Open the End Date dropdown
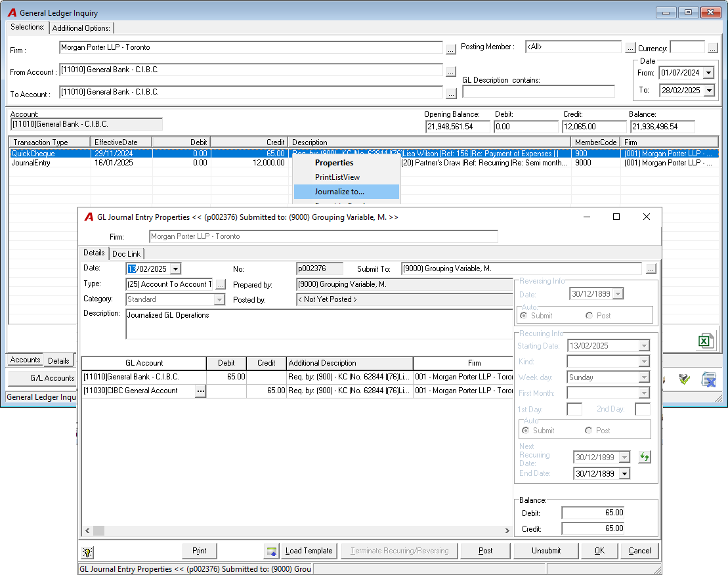 click(624, 474)
